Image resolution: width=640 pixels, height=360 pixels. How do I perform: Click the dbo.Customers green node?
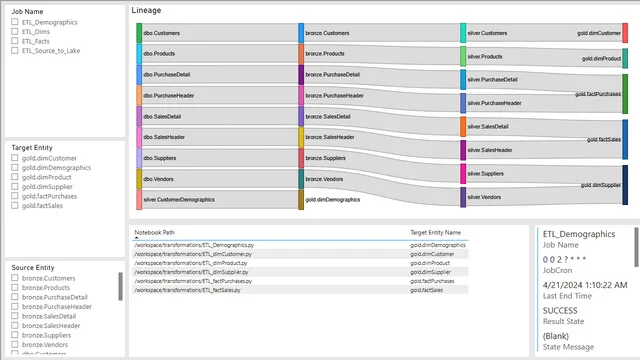(x=139, y=33)
